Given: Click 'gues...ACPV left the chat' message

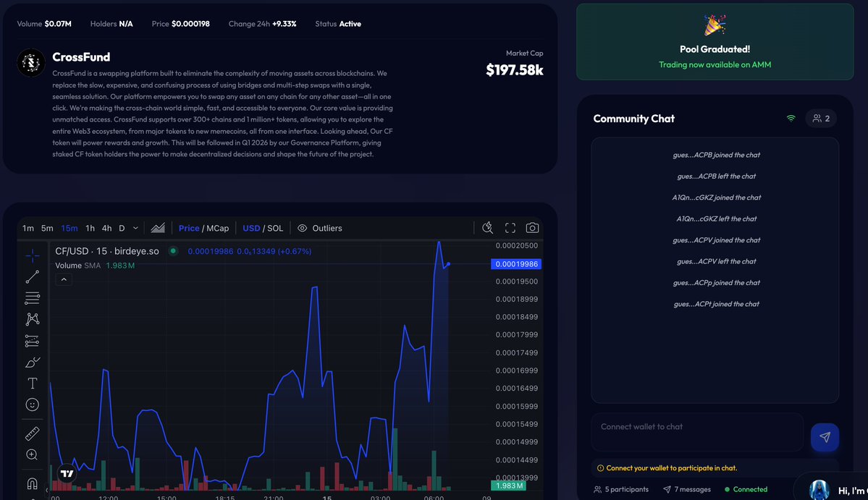Looking at the screenshot, I should [716, 262].
